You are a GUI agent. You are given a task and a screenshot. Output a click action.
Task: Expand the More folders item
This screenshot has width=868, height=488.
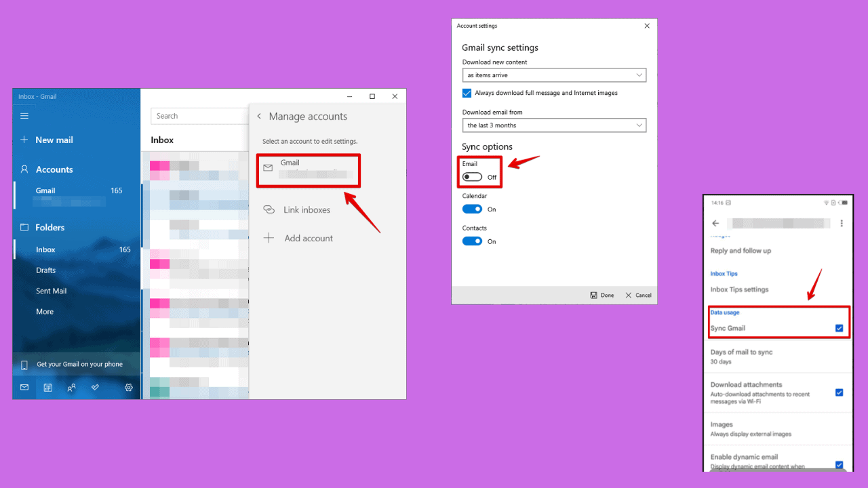click(45, 312)
